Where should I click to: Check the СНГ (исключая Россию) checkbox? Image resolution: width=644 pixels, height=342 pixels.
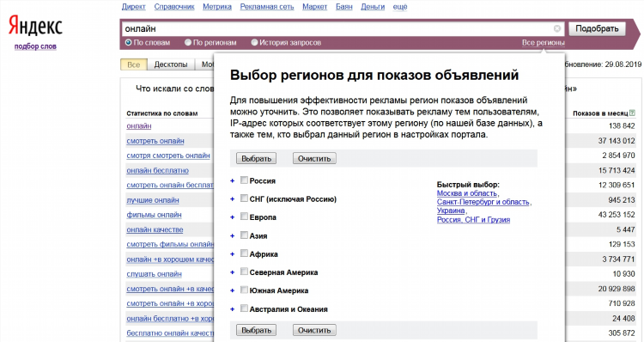244,198
